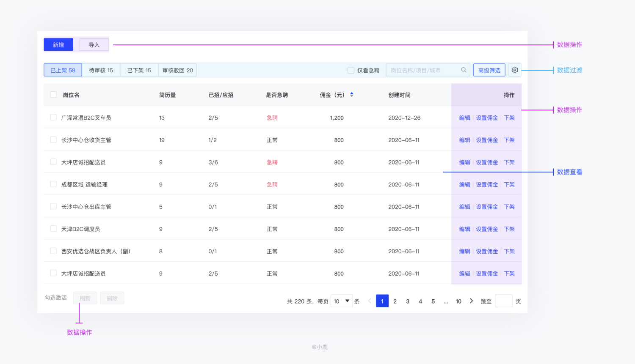Select the 长沙中心仓收货主管 row checkbox

pyautogui.click(x=53, y=140)
